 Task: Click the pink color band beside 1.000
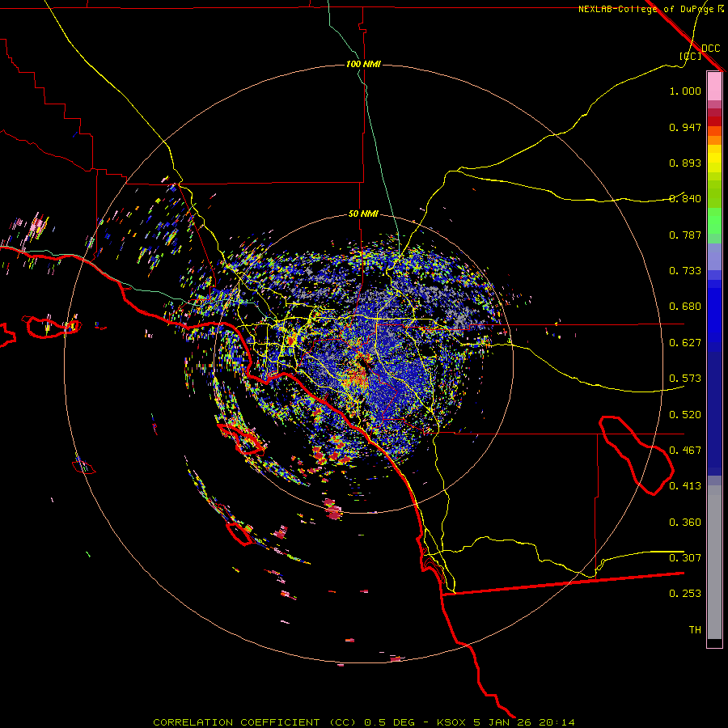tap(714, 87)
